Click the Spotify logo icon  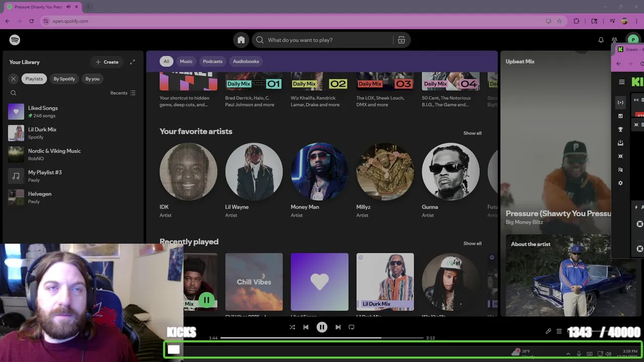pyautogui.click(x=15, y=40)
